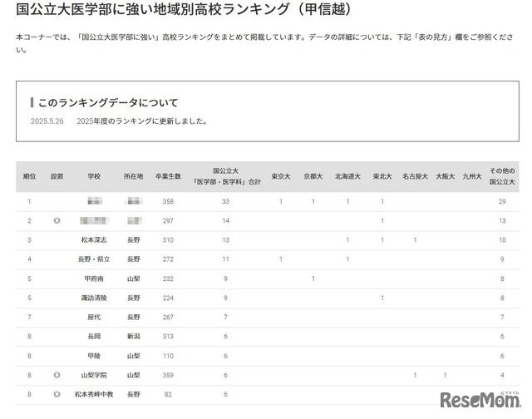Click graduate count 267 for 屋代
The height and width of the screenshot is (419, 532).
168,317
